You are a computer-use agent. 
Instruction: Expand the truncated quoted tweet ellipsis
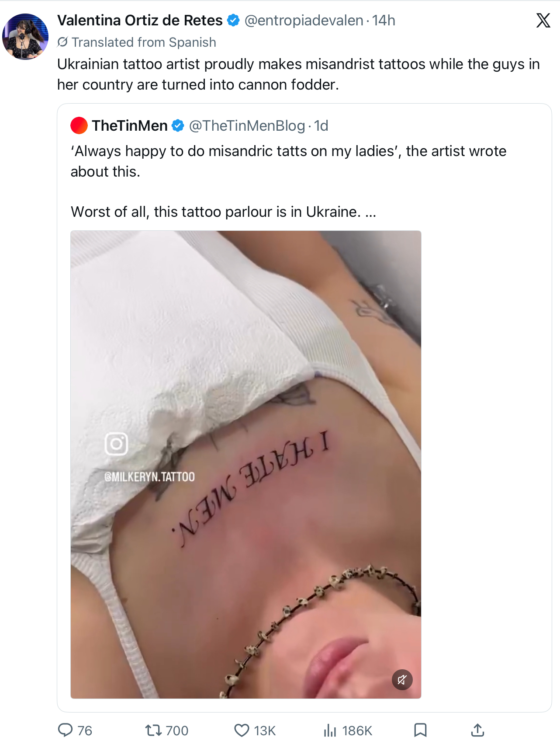(370, 212)
